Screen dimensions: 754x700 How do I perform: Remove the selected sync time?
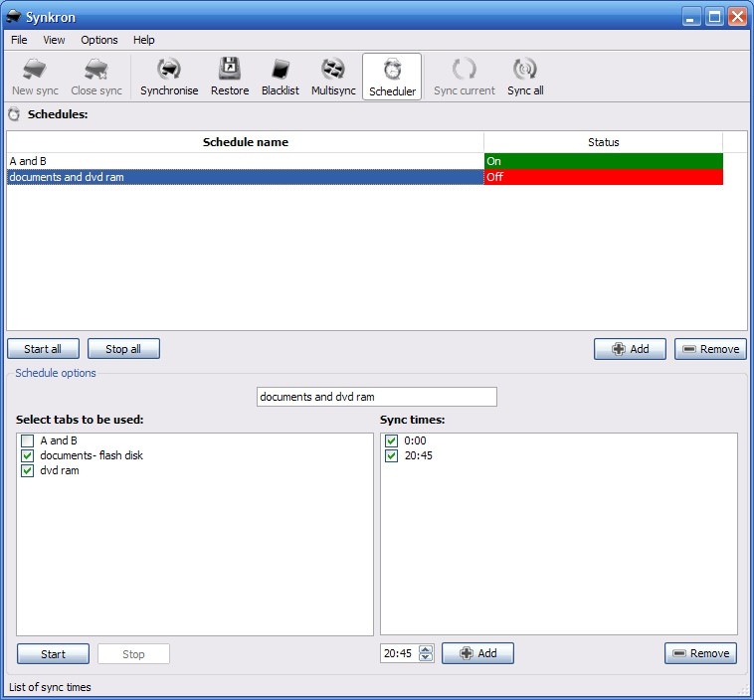[700, 653]
